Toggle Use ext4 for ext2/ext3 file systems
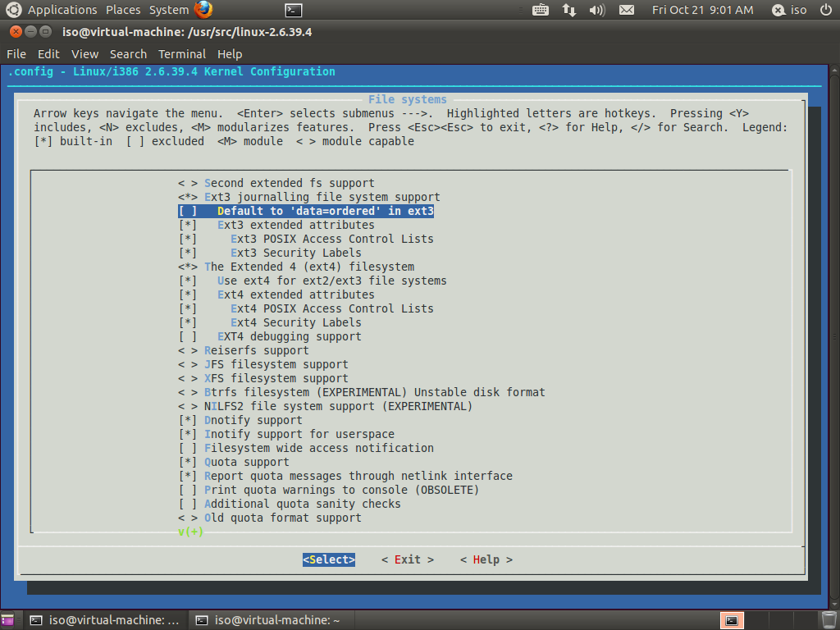This screenshot has width=840, height=630. (x=313, y=281)
